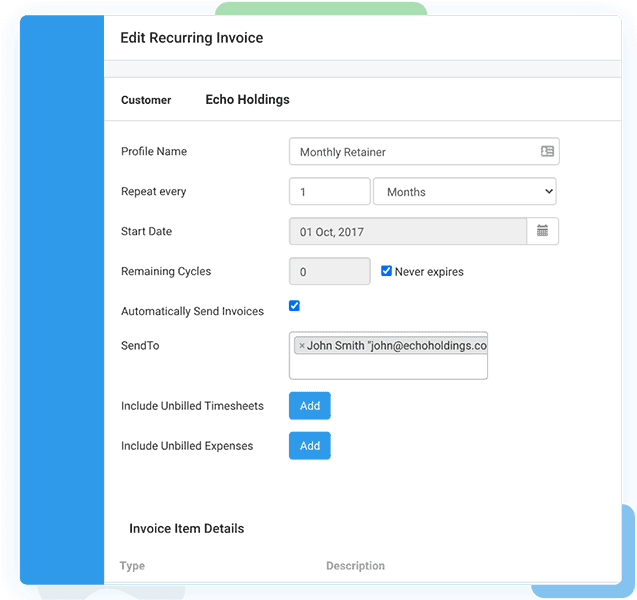Click the Never expires label text
This screenshot has width=637, height=600.
point(429,272)
